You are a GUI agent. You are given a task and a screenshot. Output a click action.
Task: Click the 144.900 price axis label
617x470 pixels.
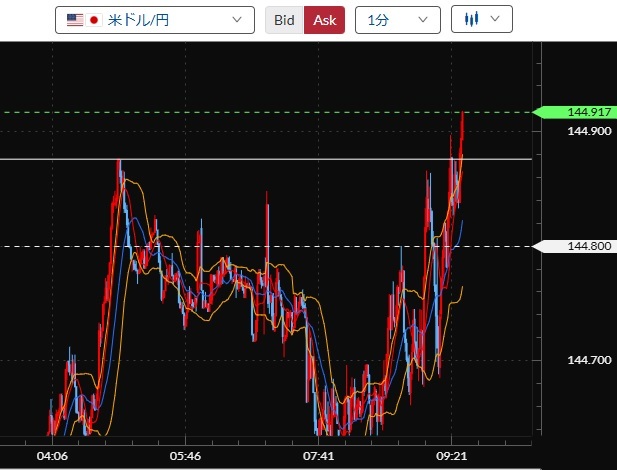(x=589, y=131)
